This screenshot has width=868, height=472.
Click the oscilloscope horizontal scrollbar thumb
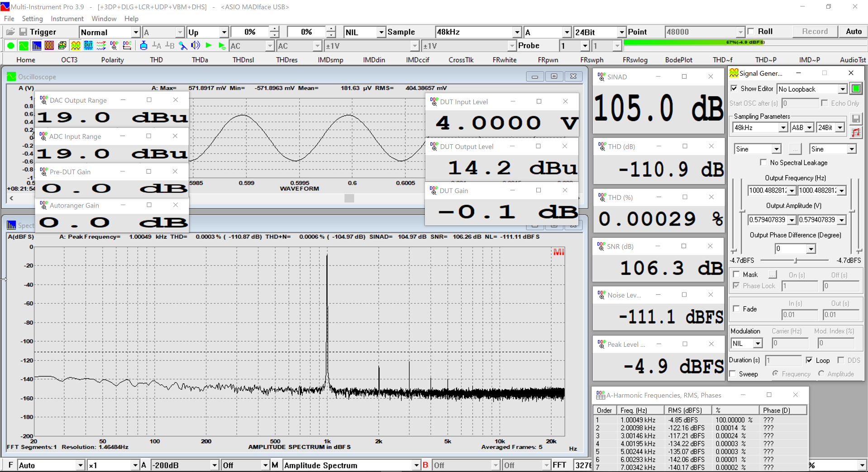coord(349,198)
